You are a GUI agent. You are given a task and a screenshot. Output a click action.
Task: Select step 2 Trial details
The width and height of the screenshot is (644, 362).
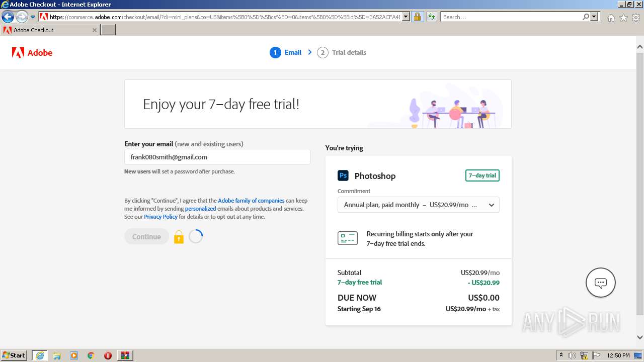tap(342, 52)
